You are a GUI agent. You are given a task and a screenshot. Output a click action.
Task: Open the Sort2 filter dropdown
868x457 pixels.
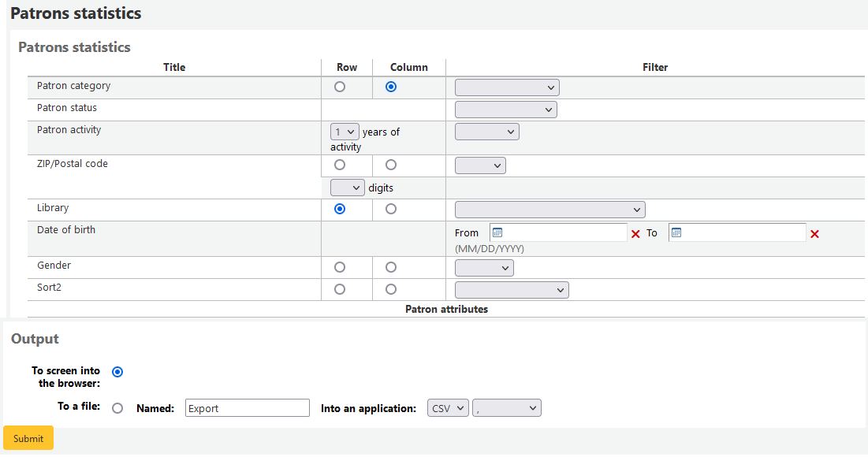(x=511, y=289)
